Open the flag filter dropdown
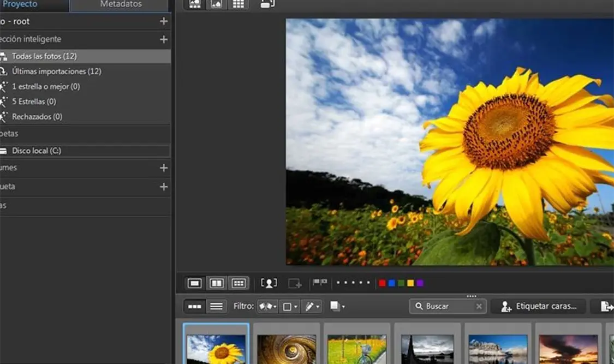This screenshot has height=364, width=614. 267,306
